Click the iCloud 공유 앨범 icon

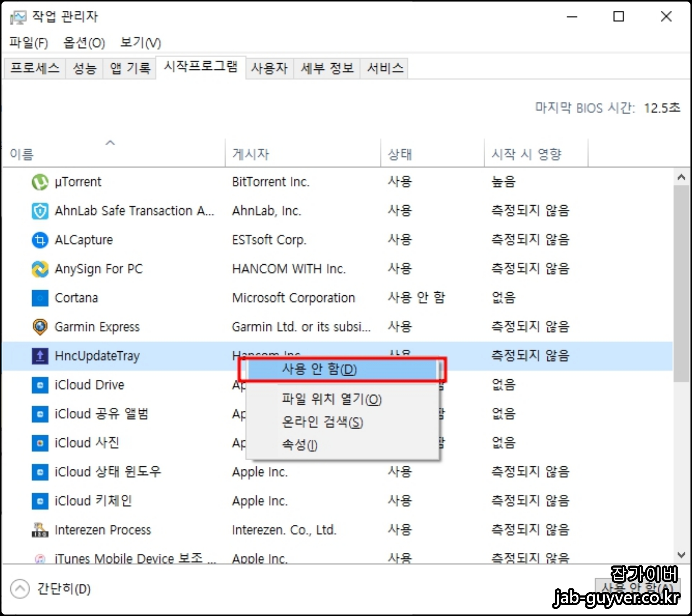(x=40, y=414)
